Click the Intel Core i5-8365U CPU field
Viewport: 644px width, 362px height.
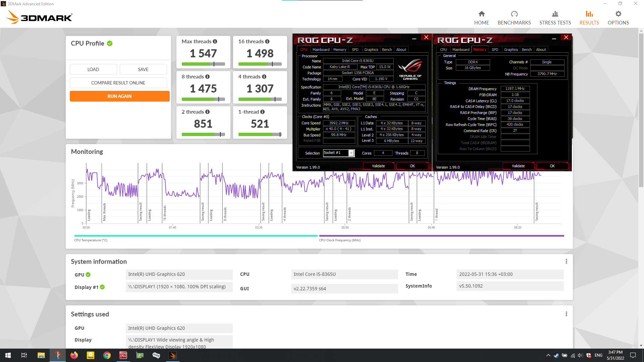(344, 275)
